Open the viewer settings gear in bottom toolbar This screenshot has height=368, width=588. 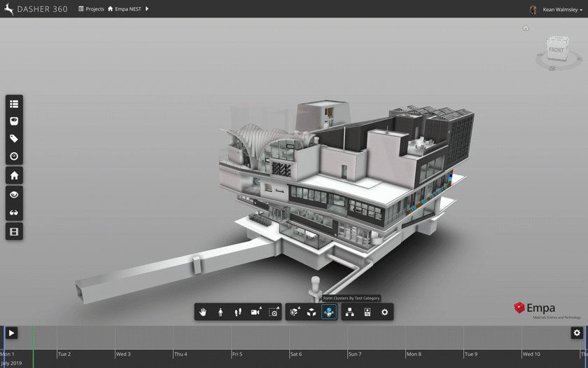[384, 312]
